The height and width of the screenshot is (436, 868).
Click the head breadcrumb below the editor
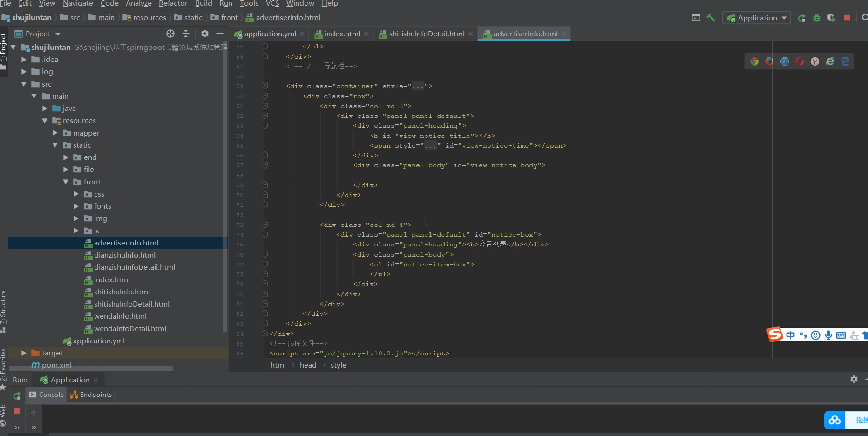click(x=308, y=365)
